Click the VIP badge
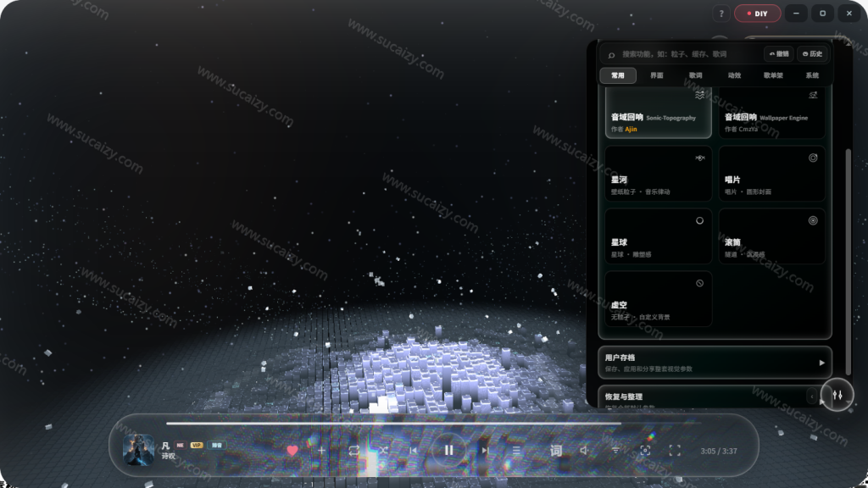The width and height of the screenshot is (868, 488). (197, 445)
